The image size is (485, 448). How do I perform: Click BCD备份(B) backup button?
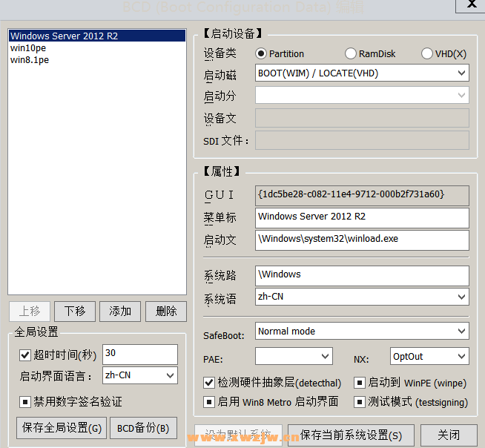pyautogui.click(x=143, y=428)
